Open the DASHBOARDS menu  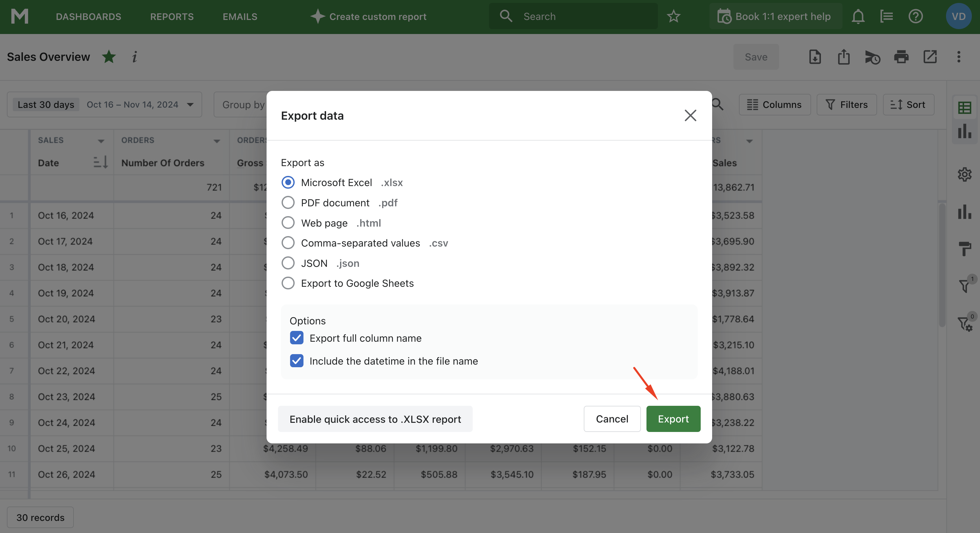[x=88, y=17]
